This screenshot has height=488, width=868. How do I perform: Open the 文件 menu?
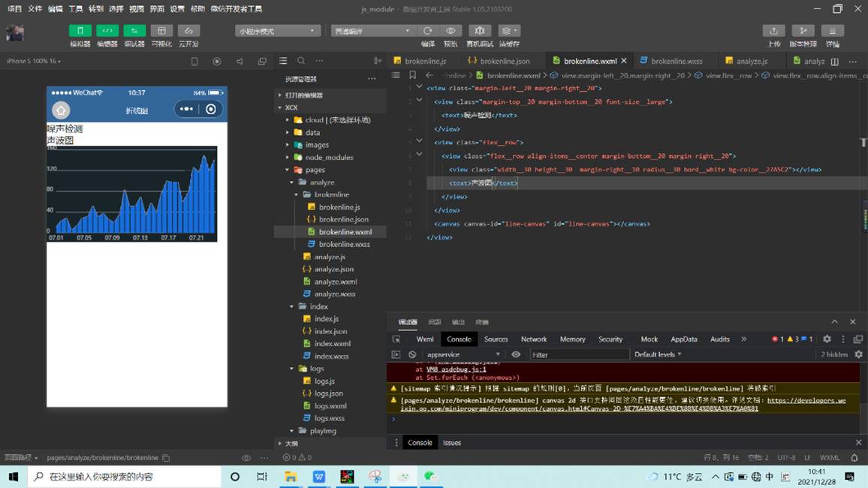click(35, 9)
